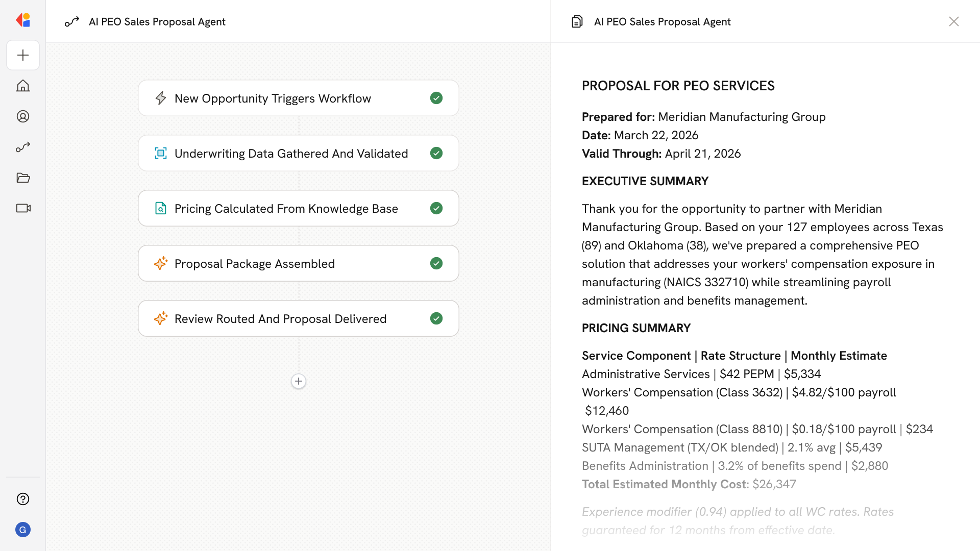Click the workflow title AI PEO Sales Proposal Agent
Image resolution: width=980 pixels, height=551 pixels.
pyautogui.click(x=157, y=21)
